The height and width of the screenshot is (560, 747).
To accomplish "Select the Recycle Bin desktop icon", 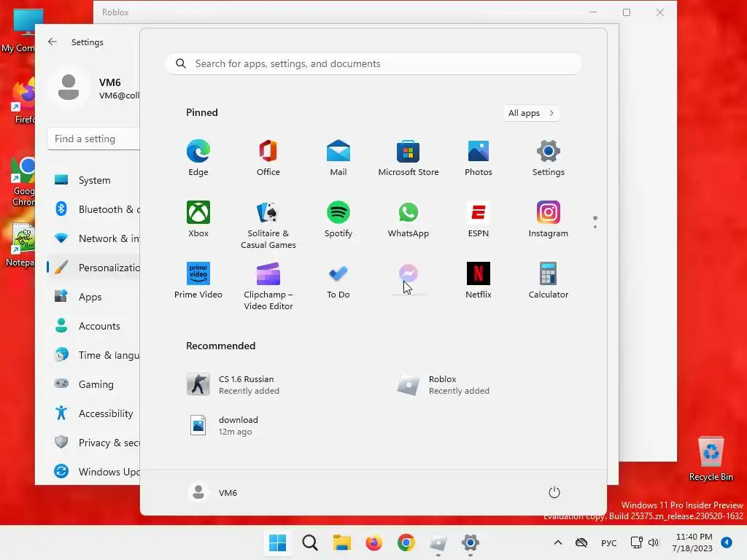I will [711, 459].
